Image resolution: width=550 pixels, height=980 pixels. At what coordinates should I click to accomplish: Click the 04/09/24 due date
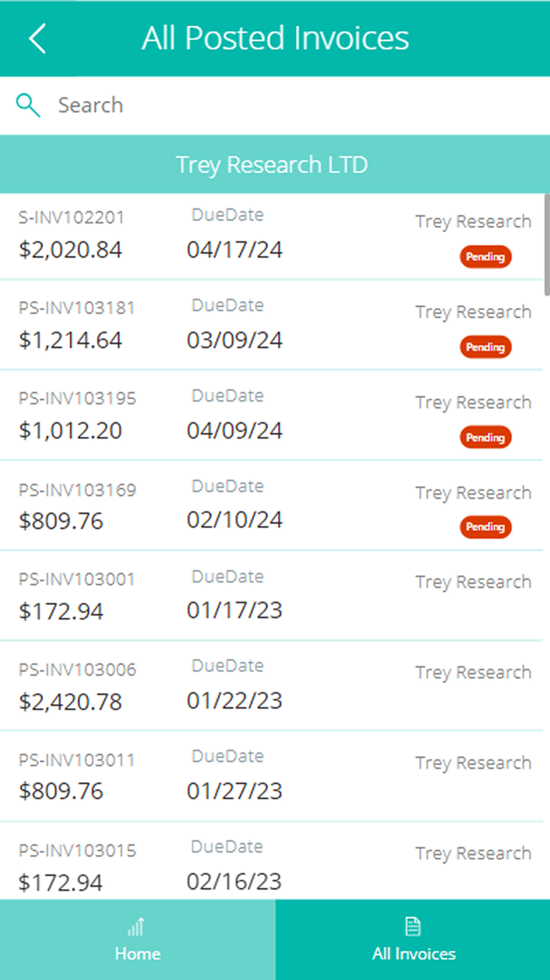click(x=235, y=430)
